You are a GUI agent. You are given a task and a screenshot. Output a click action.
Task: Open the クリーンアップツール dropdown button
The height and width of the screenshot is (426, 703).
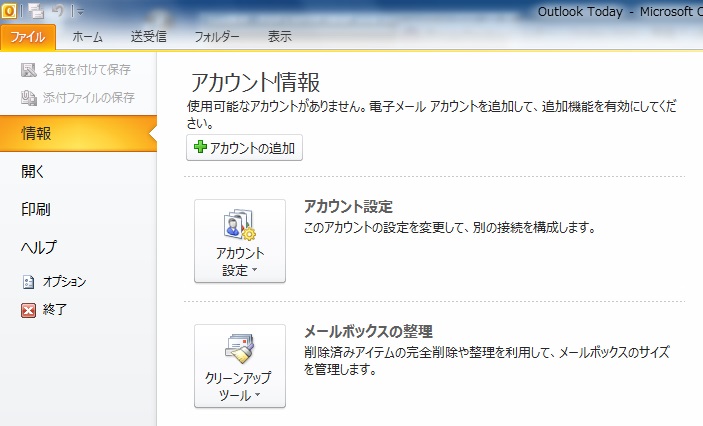[240, 366]
